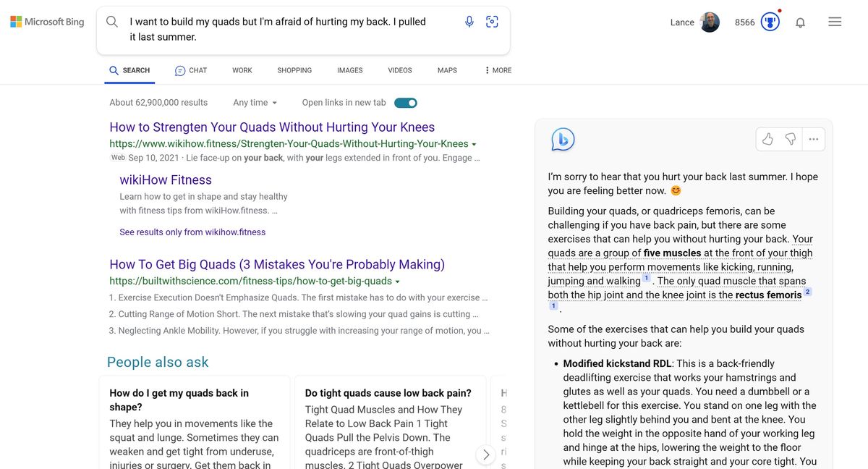Open How to Strengten Your Quads result
Image resolution: width=868 pixels, height=469 pixels.
pos(272,127)
